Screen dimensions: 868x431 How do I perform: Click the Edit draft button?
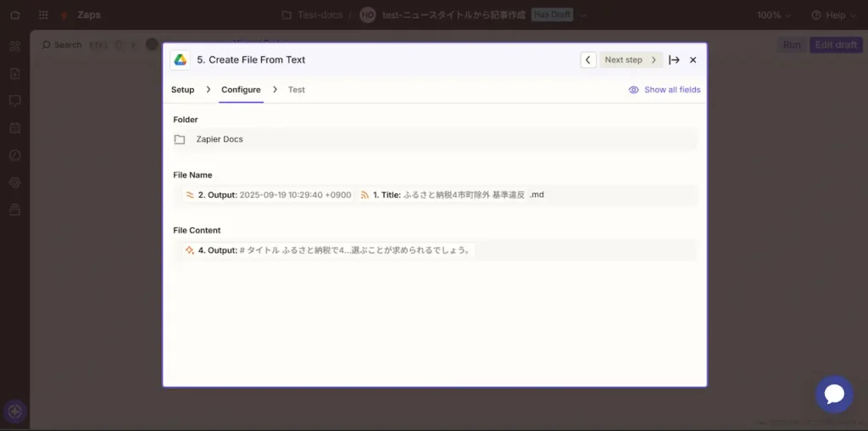tap(835, 45)
